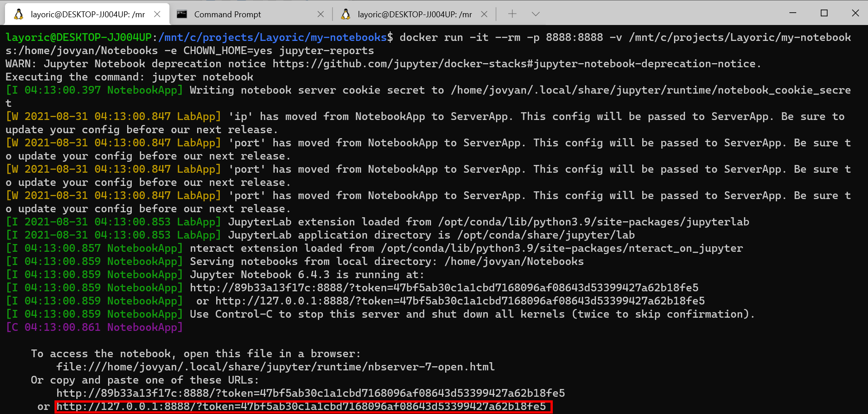Click Command Prompt tab icon
The image size is (868, 414).
(x=182, y=14)
